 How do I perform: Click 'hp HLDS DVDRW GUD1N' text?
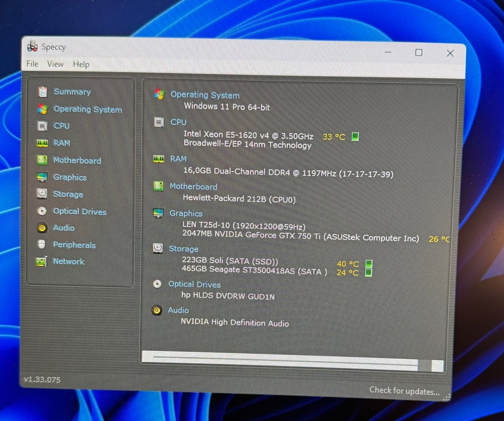click(x=228, y=296)
